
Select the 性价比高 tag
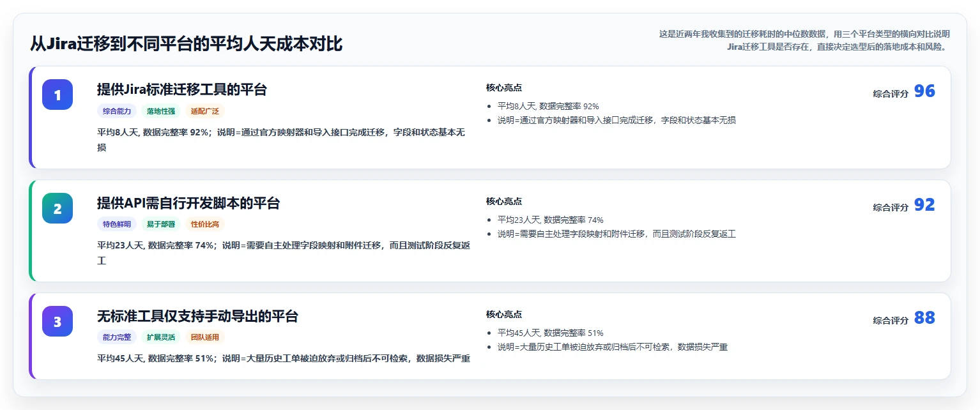[205, 224]
